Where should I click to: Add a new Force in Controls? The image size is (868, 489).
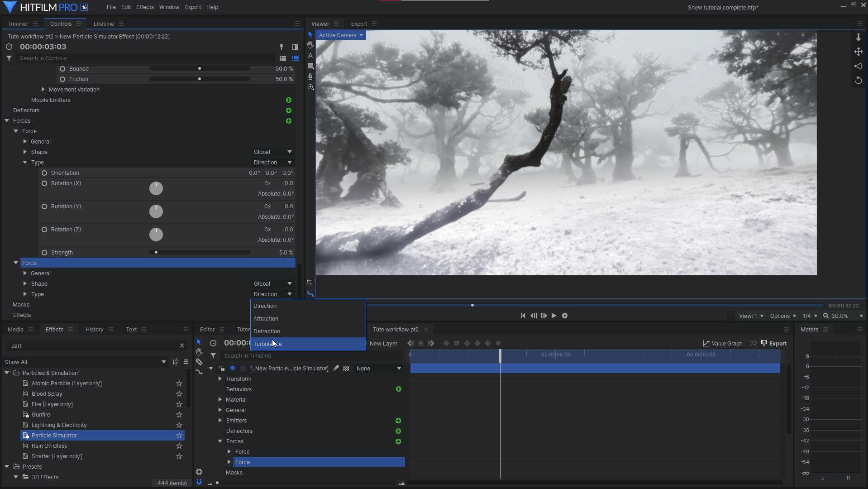coord(289,121)
